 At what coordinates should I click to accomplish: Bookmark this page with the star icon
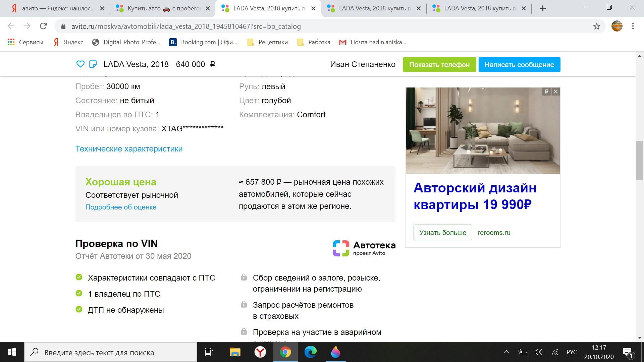(596, 26)
